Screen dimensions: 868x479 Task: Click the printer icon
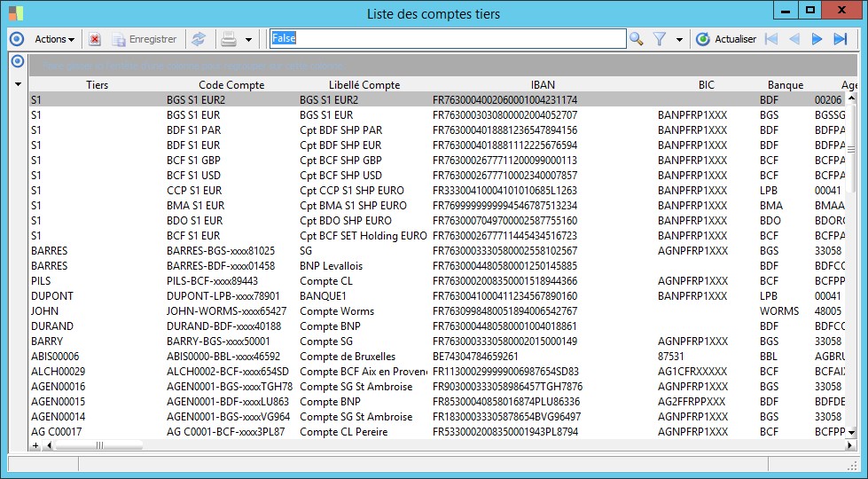[x=229, y=39]
